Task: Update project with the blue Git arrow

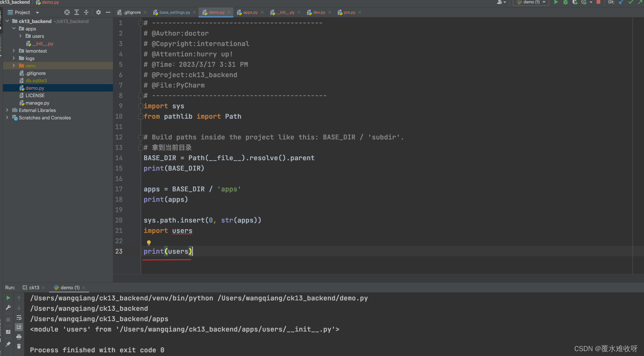Action: [621, 2]
